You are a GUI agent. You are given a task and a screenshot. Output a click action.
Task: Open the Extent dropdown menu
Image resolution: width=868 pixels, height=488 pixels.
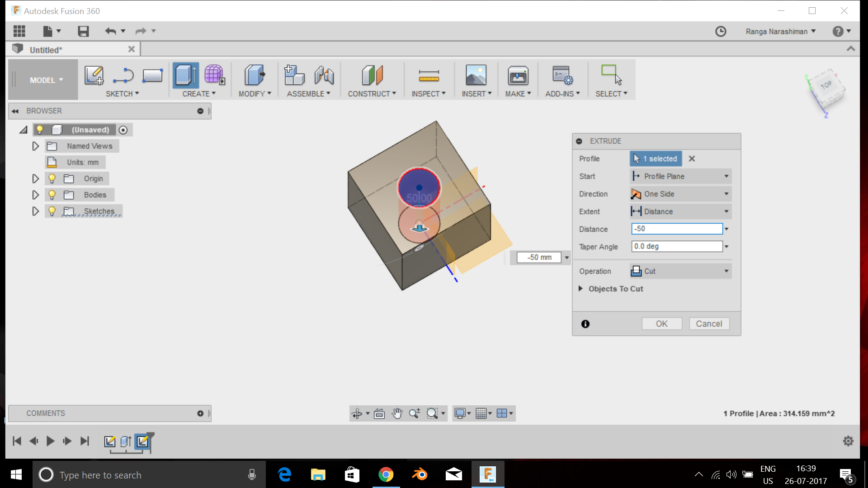(726, 211)
